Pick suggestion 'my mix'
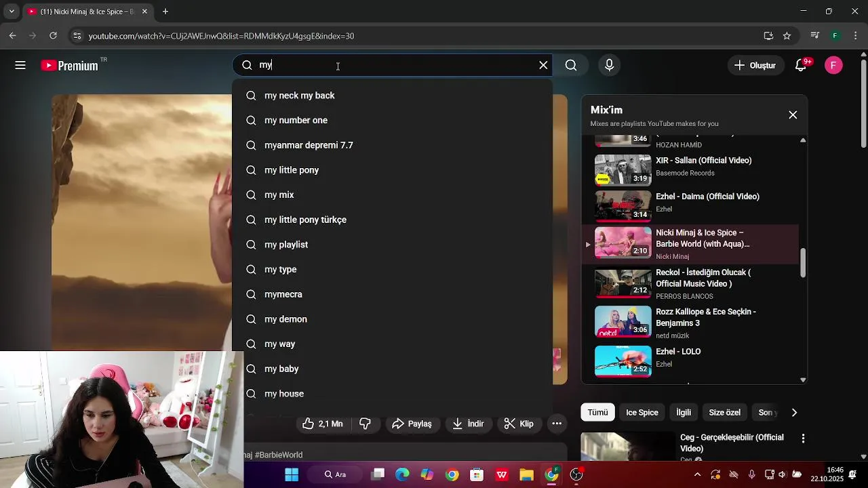868x488 pixels. pos(392,195)
